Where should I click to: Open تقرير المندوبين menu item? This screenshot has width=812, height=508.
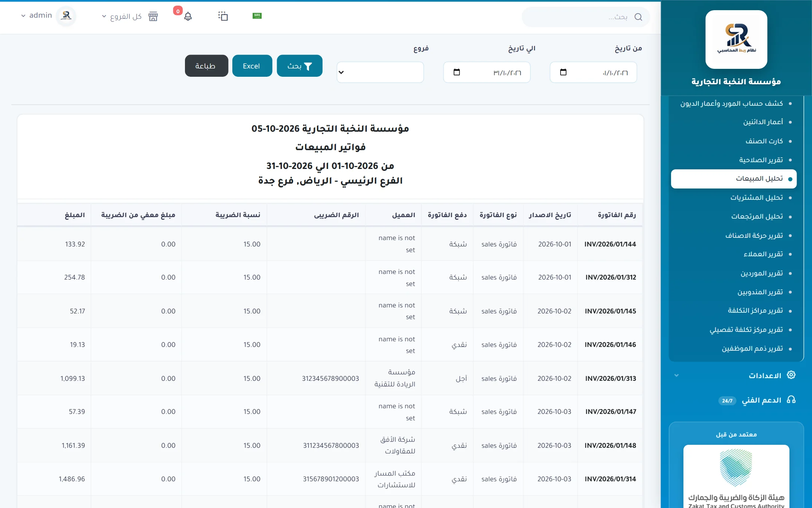pos(760,292)
